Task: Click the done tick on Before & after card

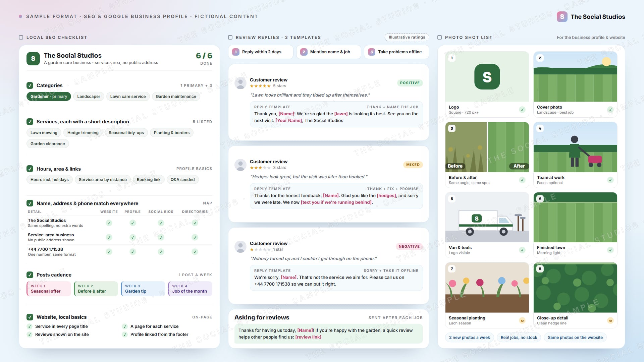Action: (522, 180)
